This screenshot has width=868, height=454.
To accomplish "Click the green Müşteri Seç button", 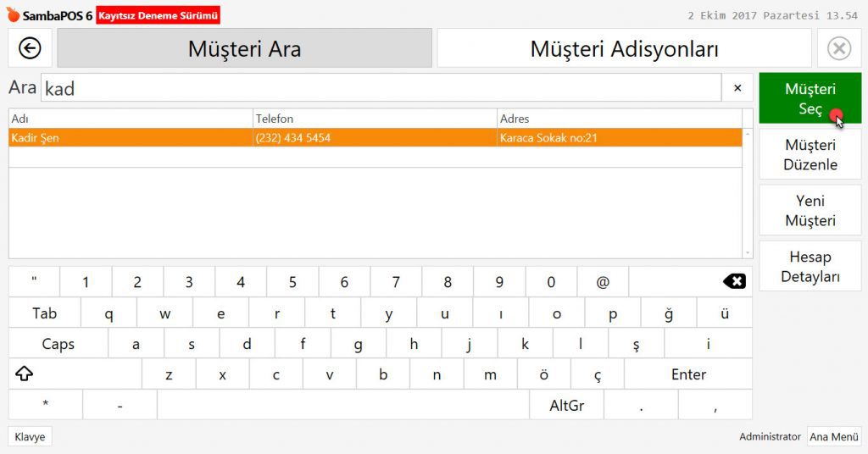I will [x=810, y=99].
